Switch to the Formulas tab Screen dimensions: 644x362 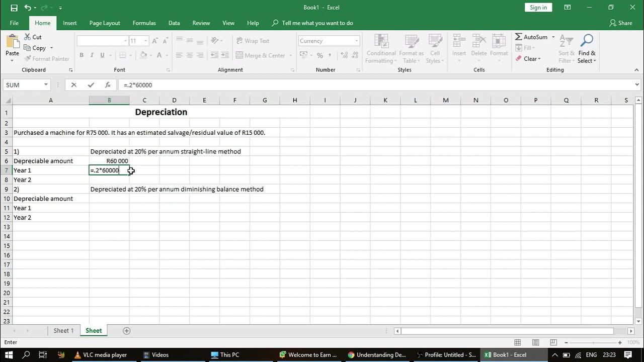pyautogui.click(x=144, y=23)
